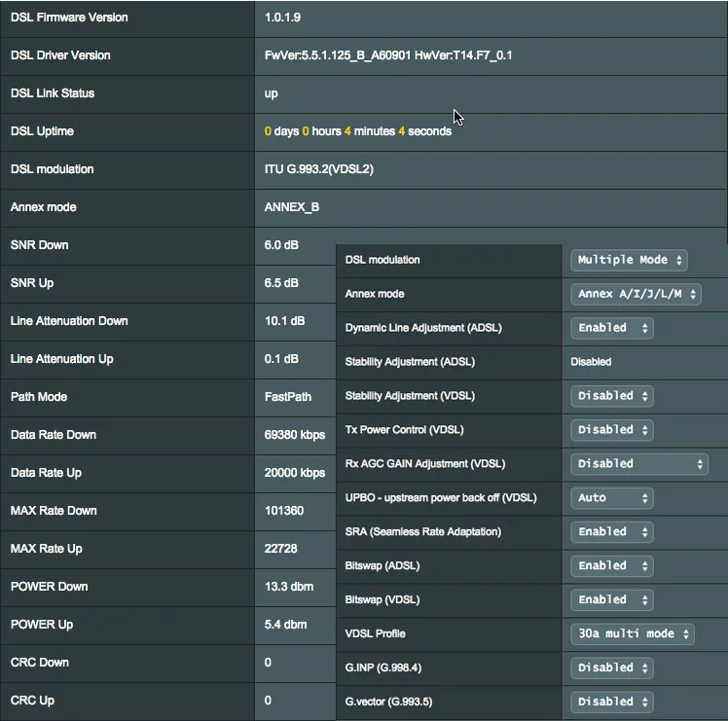Screen dimensions: 728x721
Task: Click the DSL Driver Version FwVer string
Action: point(388,55)
